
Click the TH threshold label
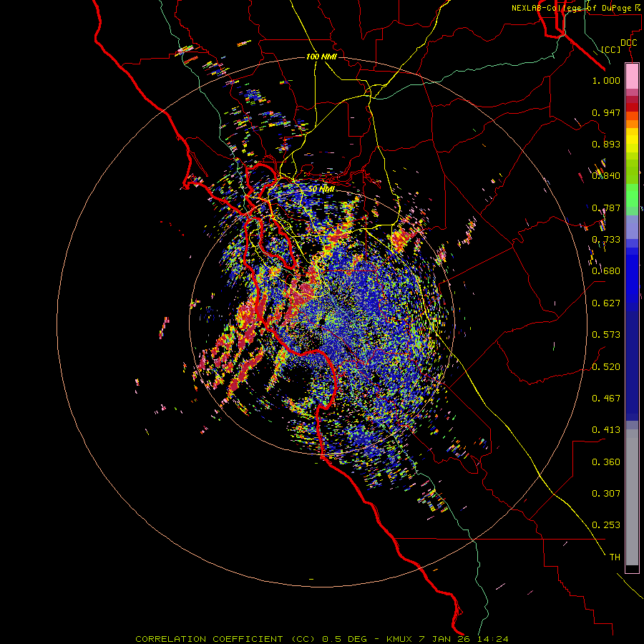pyautogui.click(x=615, y=557)
